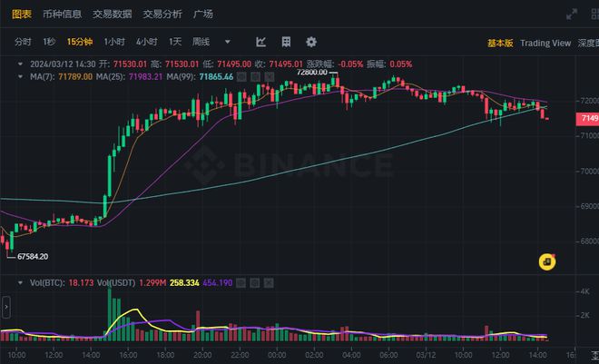
Task: Select the 基本版 chart mode
Action: [x=500, y=43]
